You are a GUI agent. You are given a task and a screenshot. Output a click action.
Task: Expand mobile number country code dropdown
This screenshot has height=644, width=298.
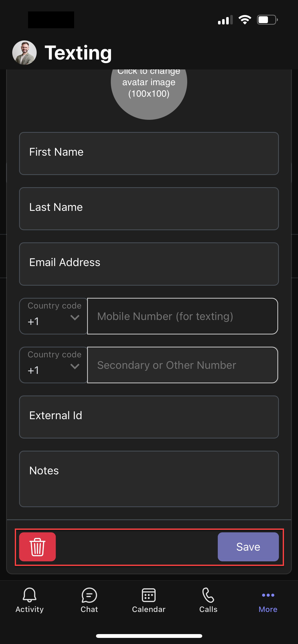(x=53, y=316)
